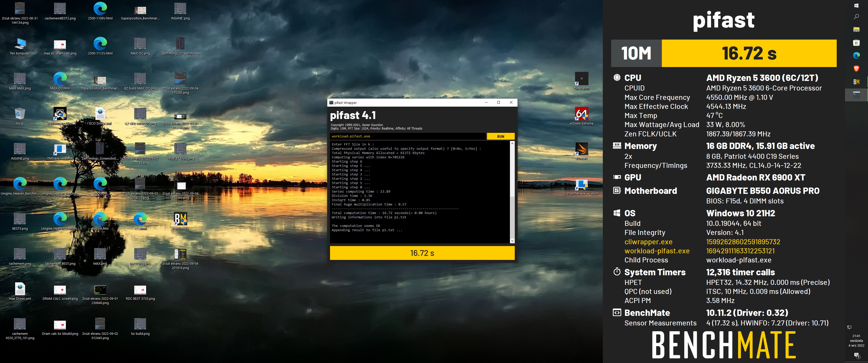Click the 10M 16.72 s score banner

pyautogui.click(x=724, y=53)
